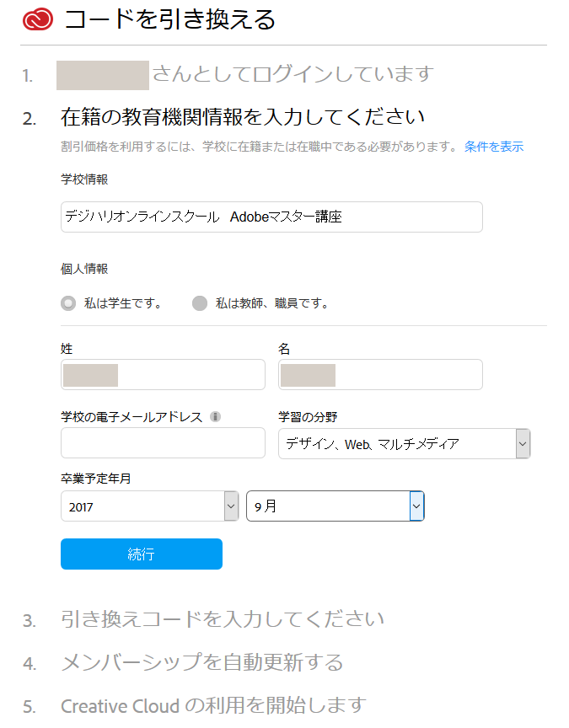Click the 姓 last name field
The height and width of the screenshot is (728, 569).
click(x=163, y=374)
